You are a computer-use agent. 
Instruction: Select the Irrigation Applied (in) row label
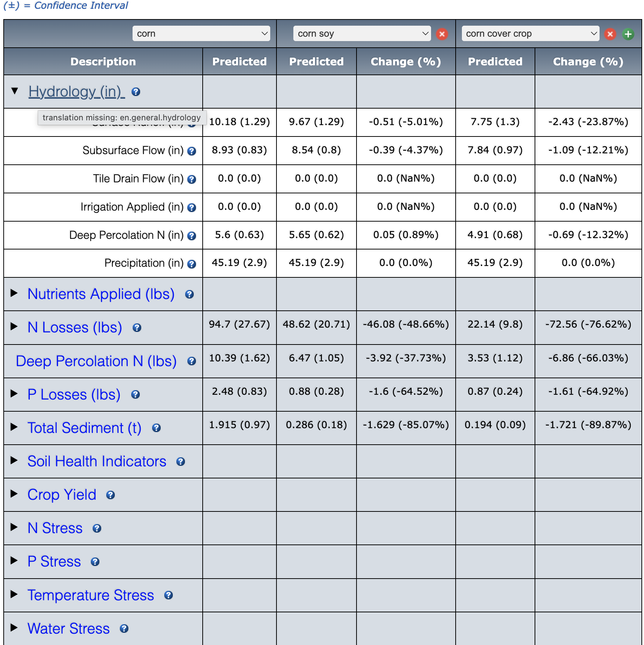point(132,207)
